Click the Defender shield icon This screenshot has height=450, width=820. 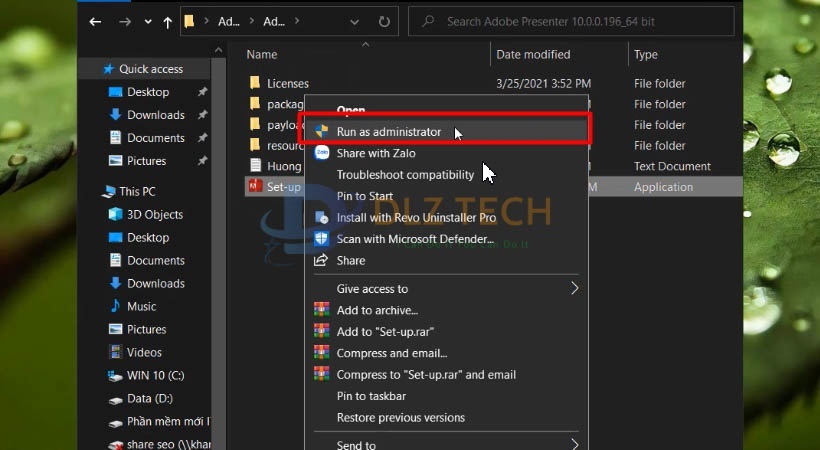pyautogui.click(x=321, y=239)
